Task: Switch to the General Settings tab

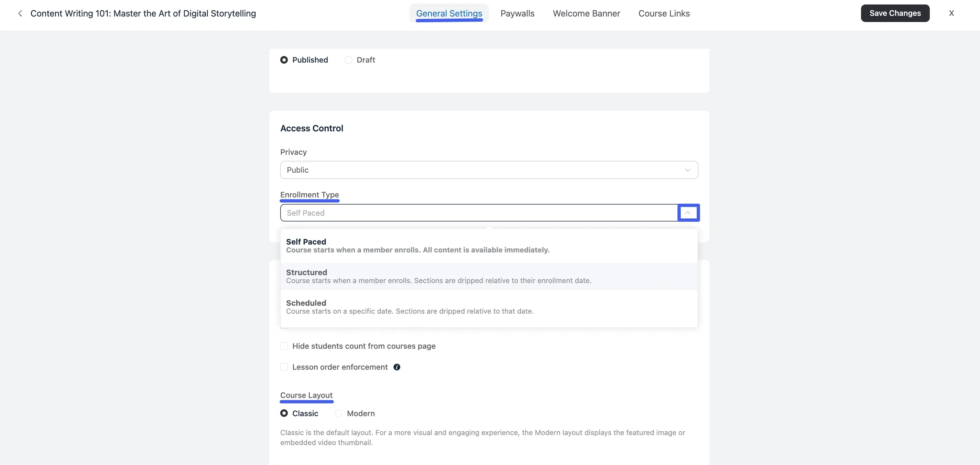Action: (x=449, y=13)
